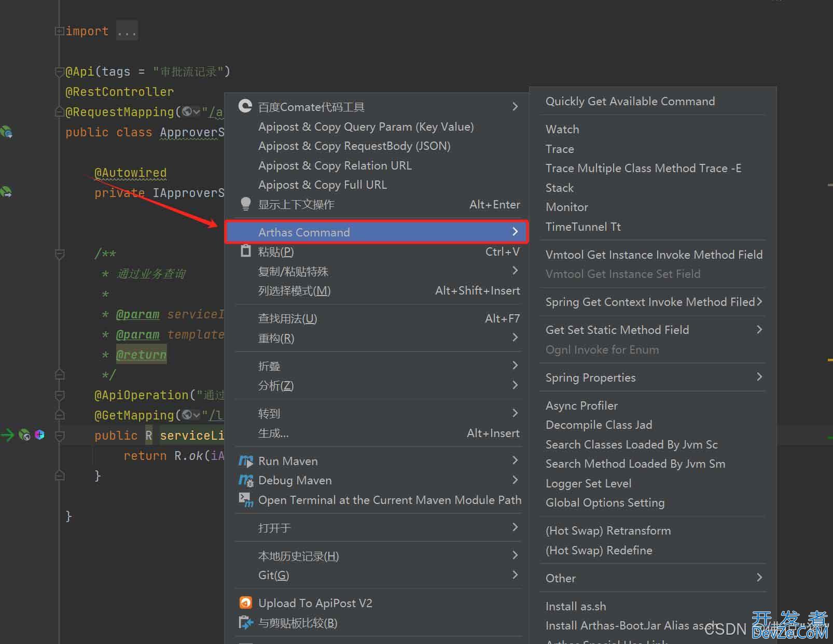Image resolution: width=833 pixels, height=644 pixels.
Task: Choose (Hot Swap) Retransform
Action: point(652,530)
